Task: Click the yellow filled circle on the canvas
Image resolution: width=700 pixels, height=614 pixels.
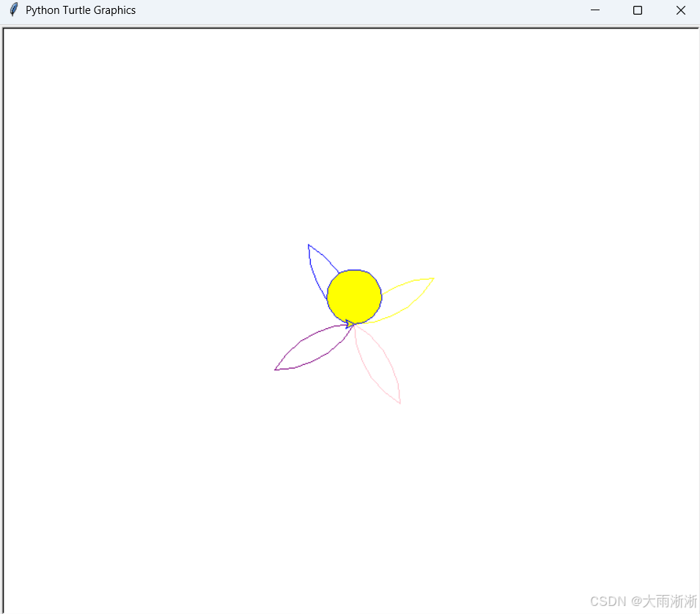Action: (355, 297)
